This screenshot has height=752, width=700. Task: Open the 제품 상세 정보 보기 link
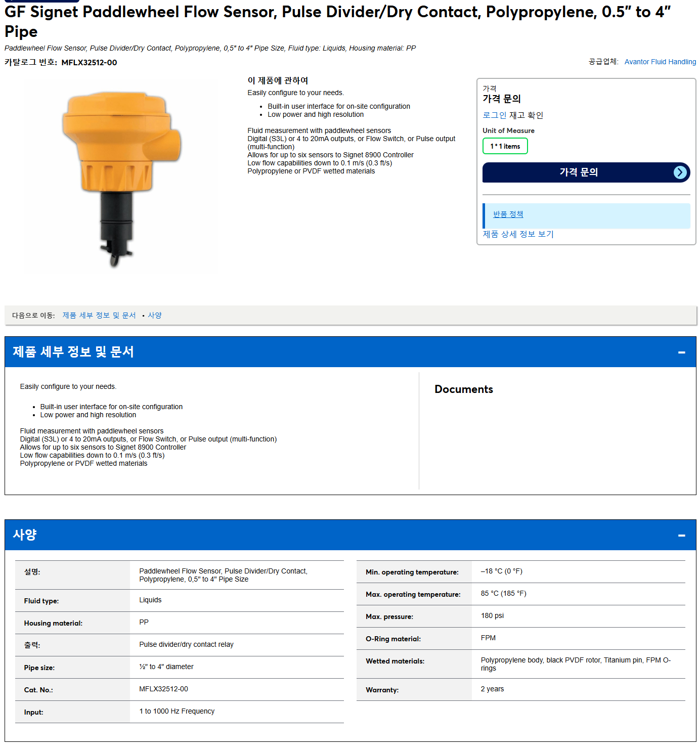518,234
